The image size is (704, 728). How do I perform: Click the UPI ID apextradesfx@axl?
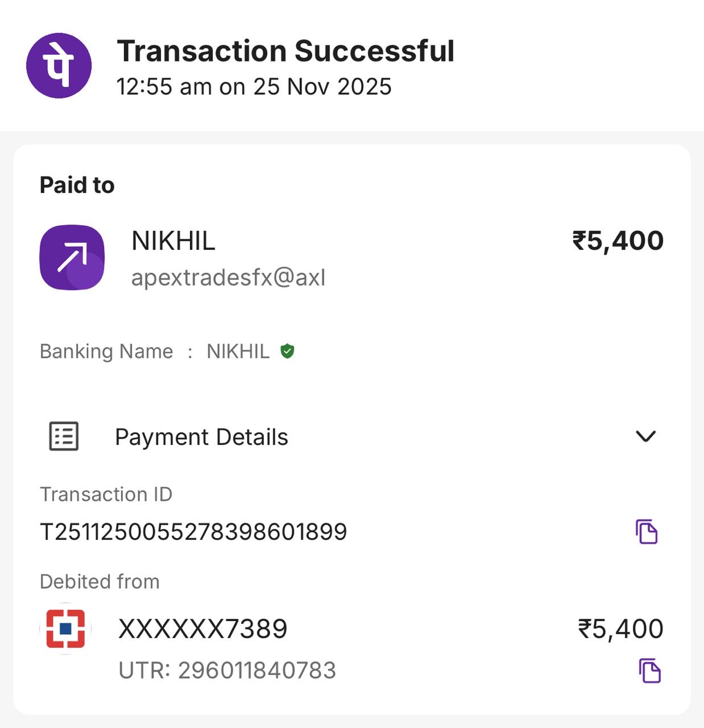click(228, 278)
